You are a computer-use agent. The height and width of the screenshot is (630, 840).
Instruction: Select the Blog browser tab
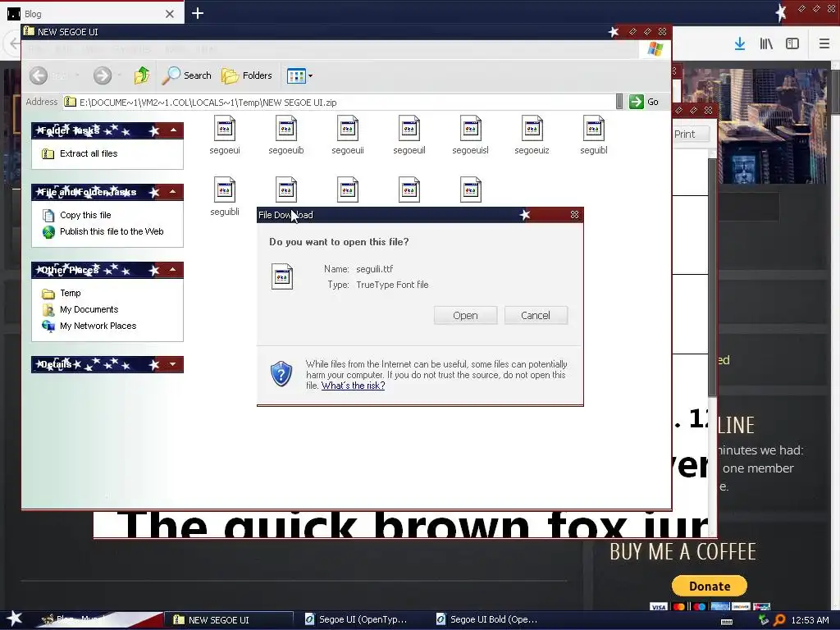(91, 13)
